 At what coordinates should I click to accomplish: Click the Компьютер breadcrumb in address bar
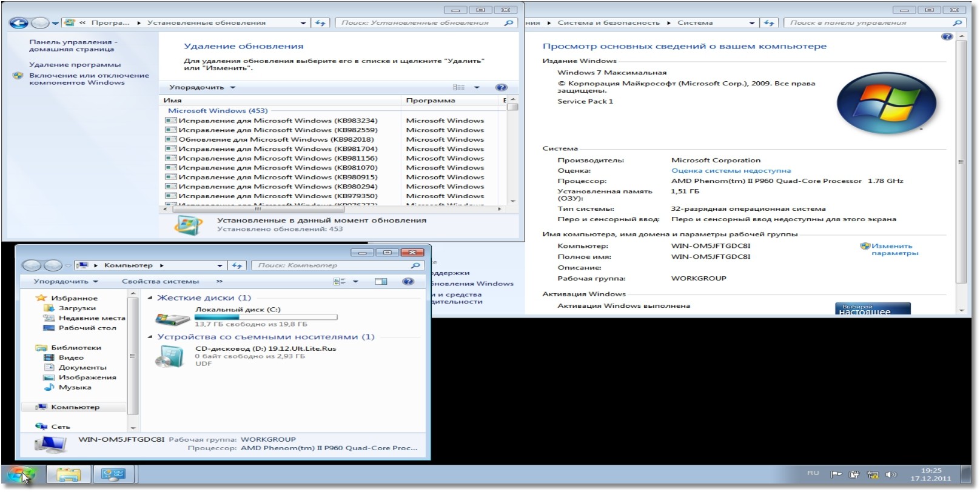coord(129,265)
